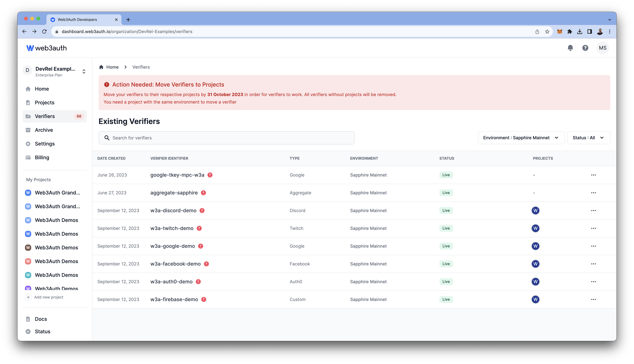Click the warning icon beside w3a-firebase-demo
This screenshot has width=634, height=364.
204,299
